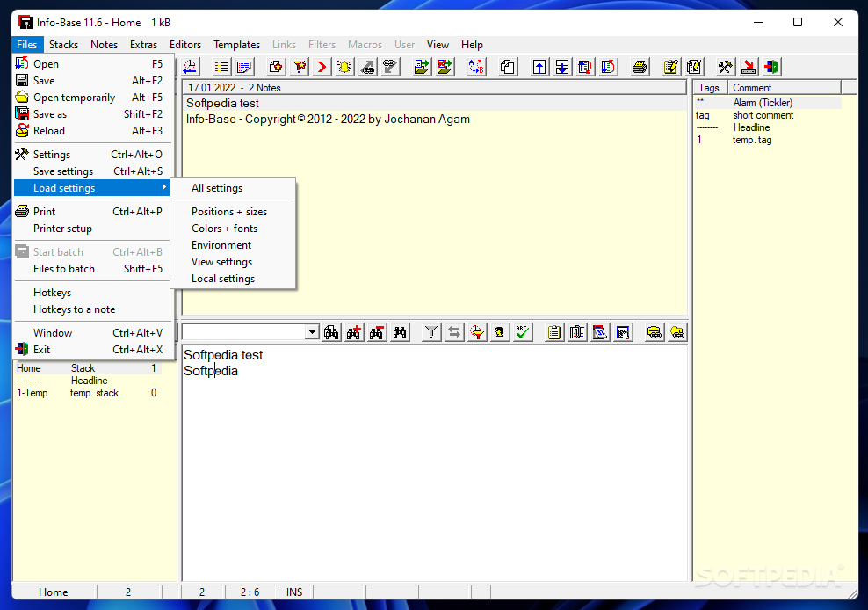Choose Print from Files menu

click(x=93, y=212)
